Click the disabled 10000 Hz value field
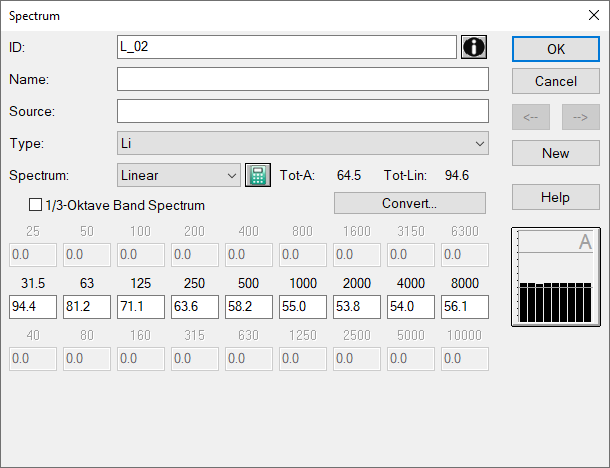The image size is (610, 468). pyautogui.click(x=465, y=359)
